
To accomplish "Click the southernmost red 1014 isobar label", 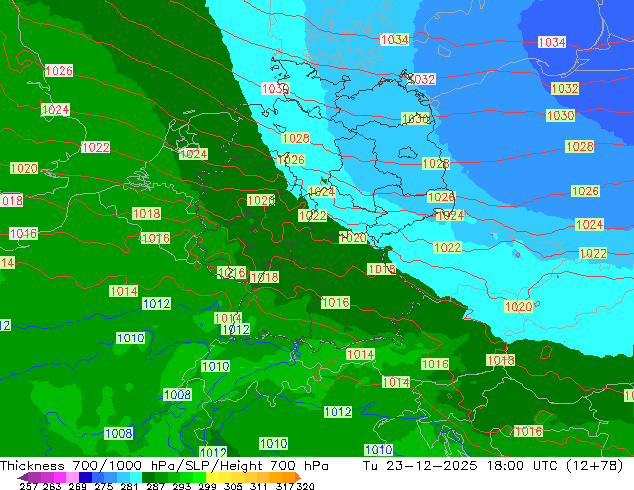I will point(396,382).
